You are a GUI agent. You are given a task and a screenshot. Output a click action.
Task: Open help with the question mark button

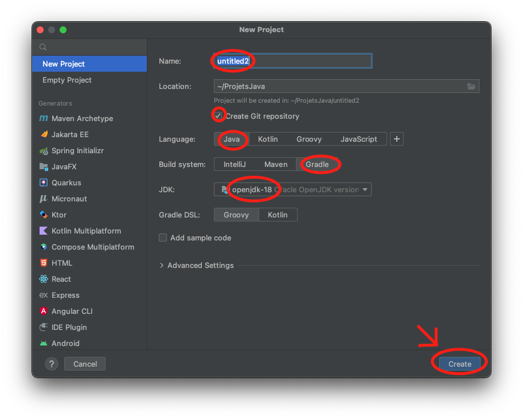point(52,364)
